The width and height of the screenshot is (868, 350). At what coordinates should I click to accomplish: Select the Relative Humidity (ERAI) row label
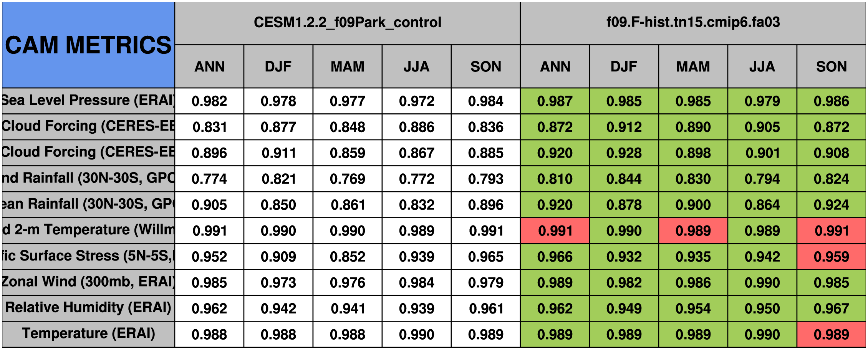pyautogui.click(x=88, y=308)
